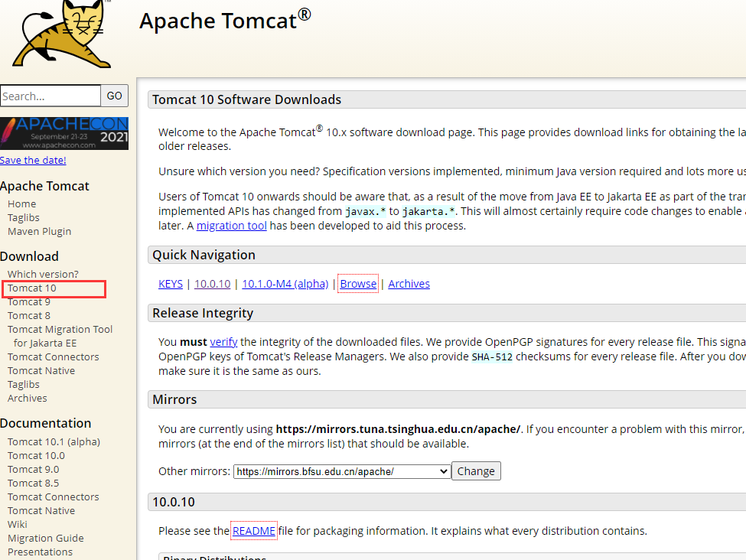The height and width of the screenshot is (560, 746).
Task: Click the Quick Navigation section heading
Action: coord(204,255)
